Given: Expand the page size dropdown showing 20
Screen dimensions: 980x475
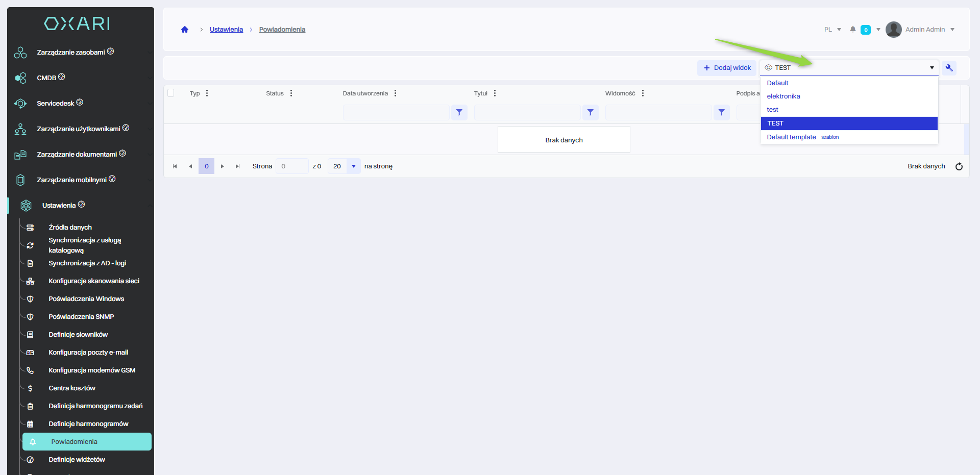Looking at the screenshot, I should click(353, 166).
